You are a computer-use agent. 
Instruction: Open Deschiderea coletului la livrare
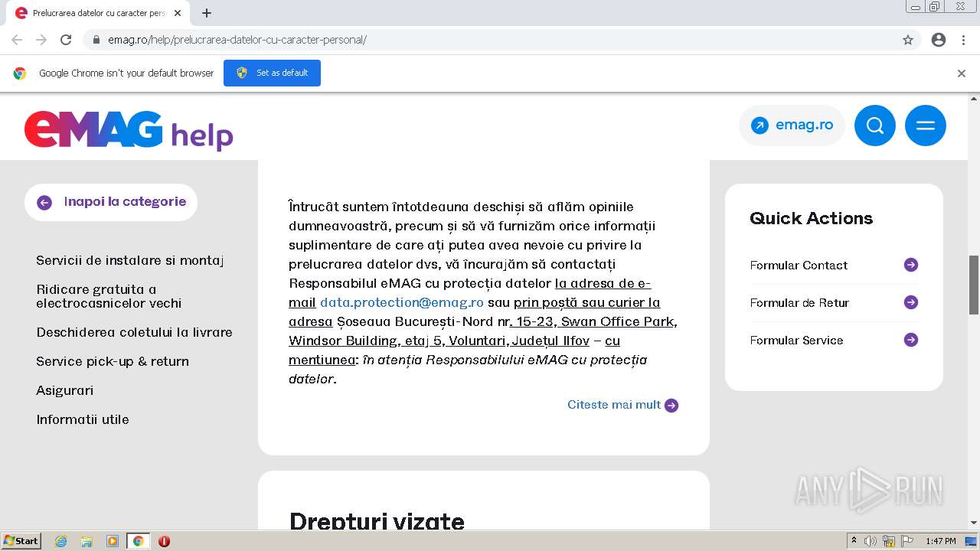pos(134,332)
